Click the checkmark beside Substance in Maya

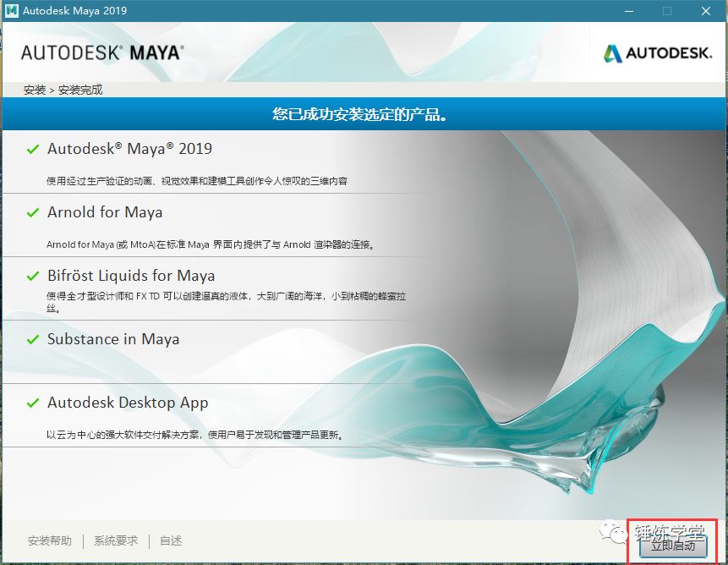click(33, 340)
